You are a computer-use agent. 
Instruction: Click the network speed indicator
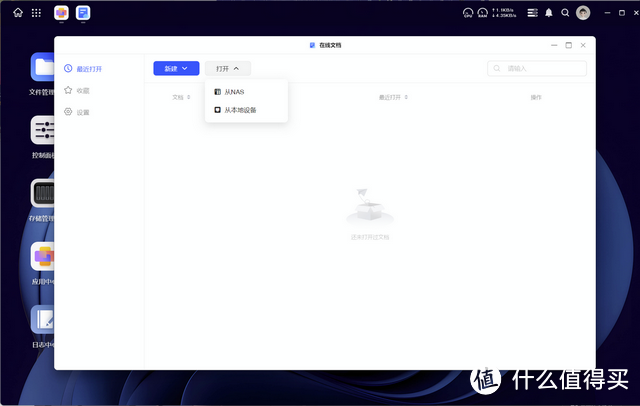504,13
